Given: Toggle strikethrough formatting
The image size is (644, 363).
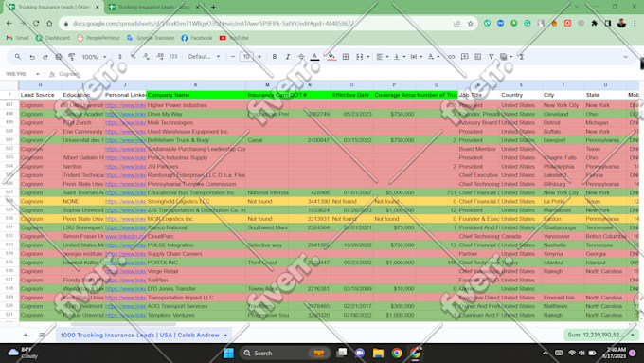Looking at the screenshot, I should (301, 57).
